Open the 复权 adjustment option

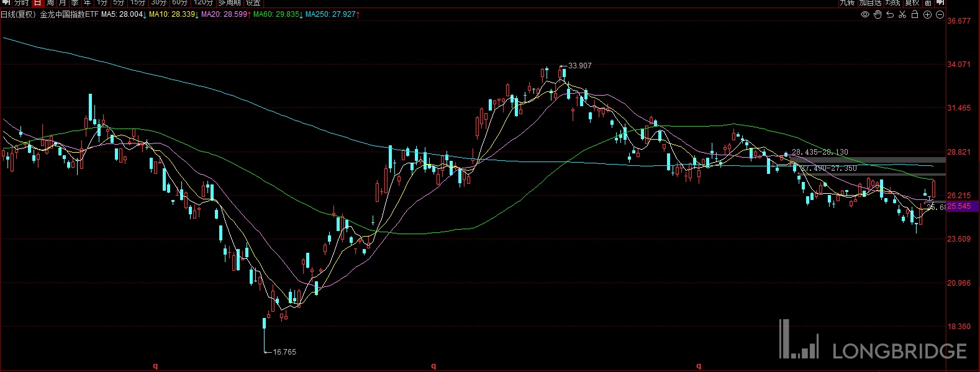point(912,2)
